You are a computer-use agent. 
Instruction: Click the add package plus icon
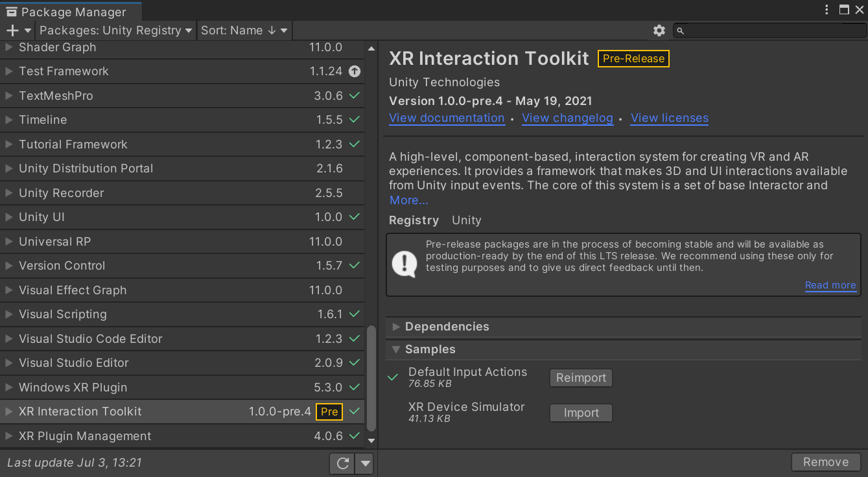(12, 30)
